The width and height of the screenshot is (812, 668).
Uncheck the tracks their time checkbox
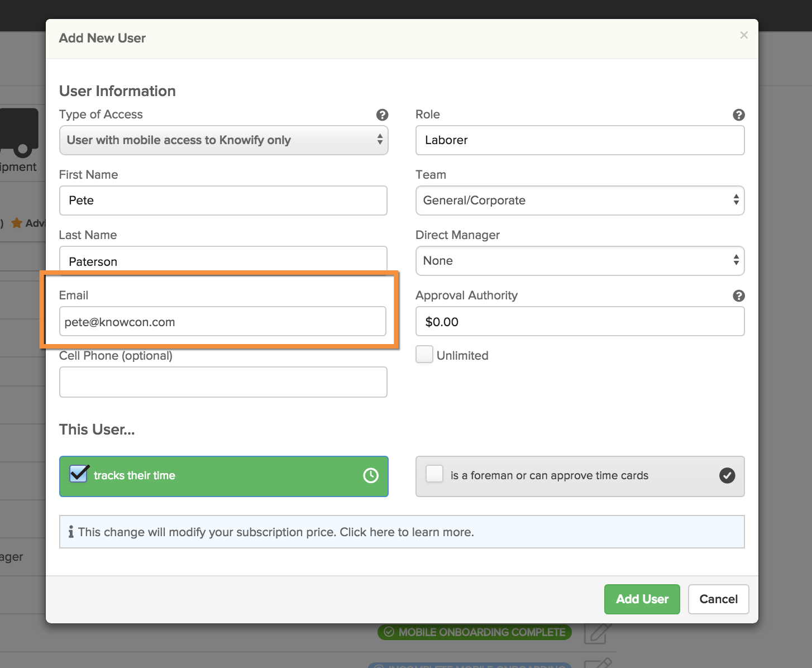coord(79,474)
